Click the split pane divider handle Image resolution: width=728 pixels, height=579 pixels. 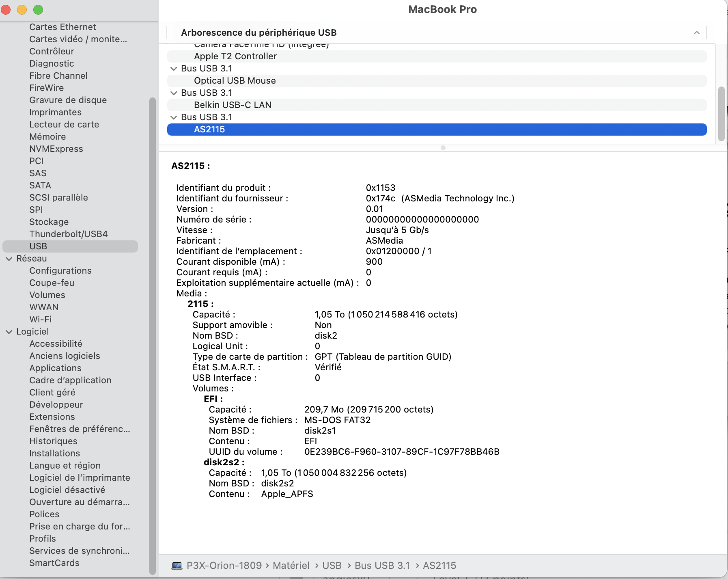pyautogui.click(x=443, y=148)
